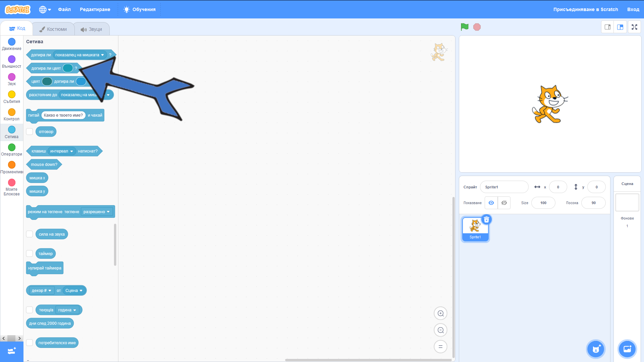Click the sprite name field Sprite1
Viewport: 644px width, 362px height.
pos(504,187)
